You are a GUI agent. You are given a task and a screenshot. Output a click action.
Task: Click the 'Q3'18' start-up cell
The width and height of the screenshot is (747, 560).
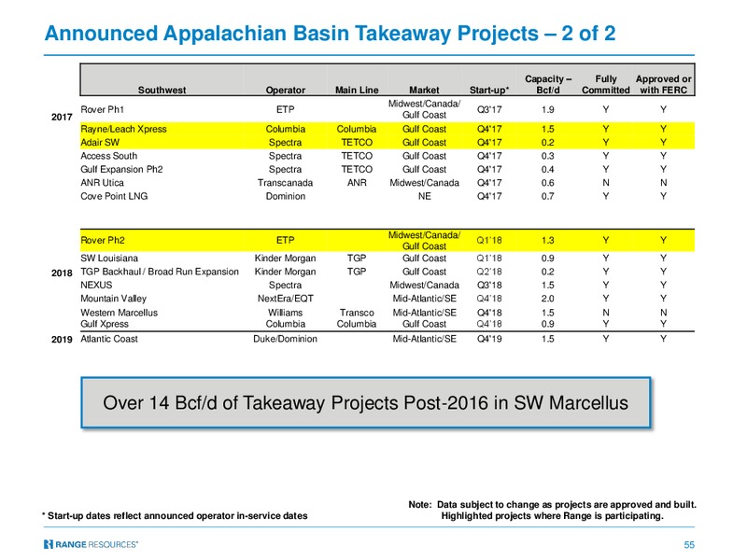pos(489,285)
